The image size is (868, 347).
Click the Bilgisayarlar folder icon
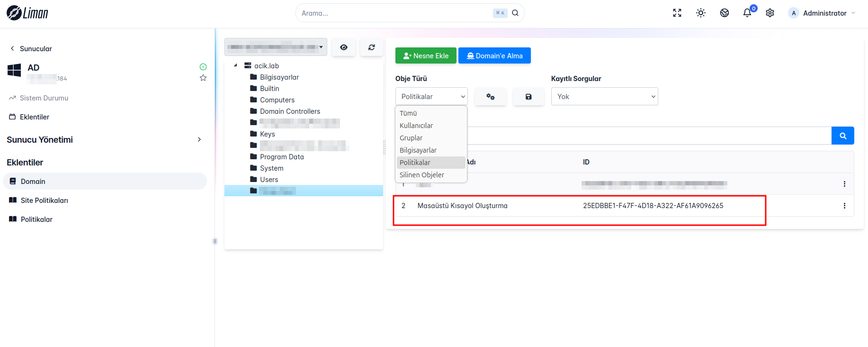click(253, 77)
